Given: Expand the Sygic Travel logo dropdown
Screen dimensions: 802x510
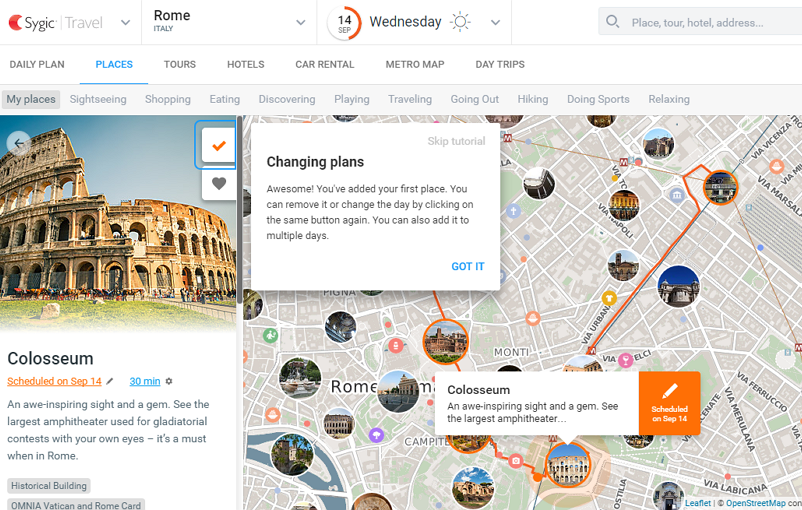Looking at the screenshot, I should pyautogui.click(x=125, y=23).
